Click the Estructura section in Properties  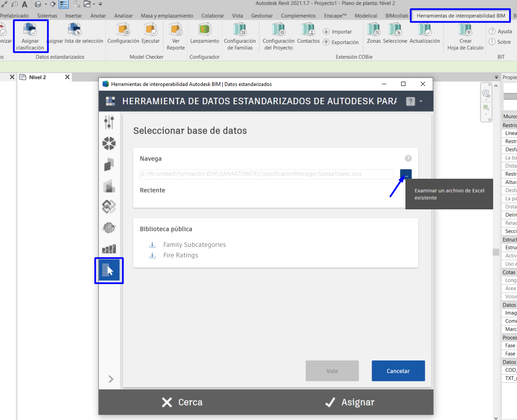pos(509,240)
